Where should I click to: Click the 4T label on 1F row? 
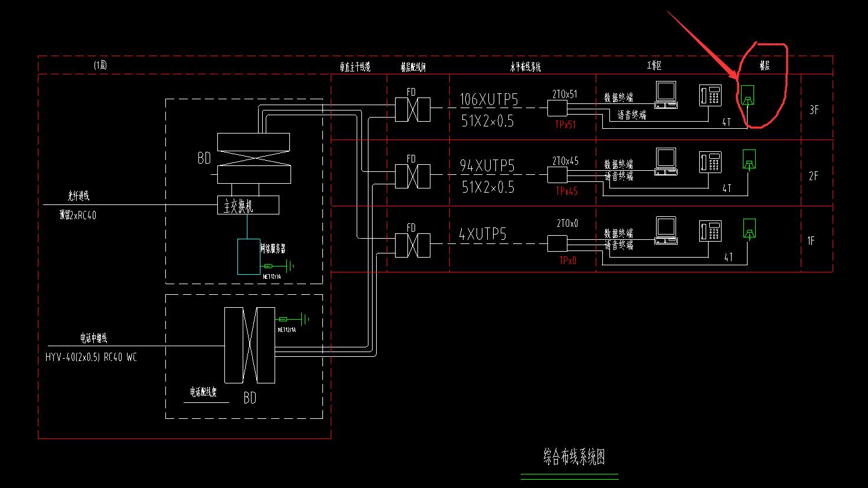tap(728, 257)
